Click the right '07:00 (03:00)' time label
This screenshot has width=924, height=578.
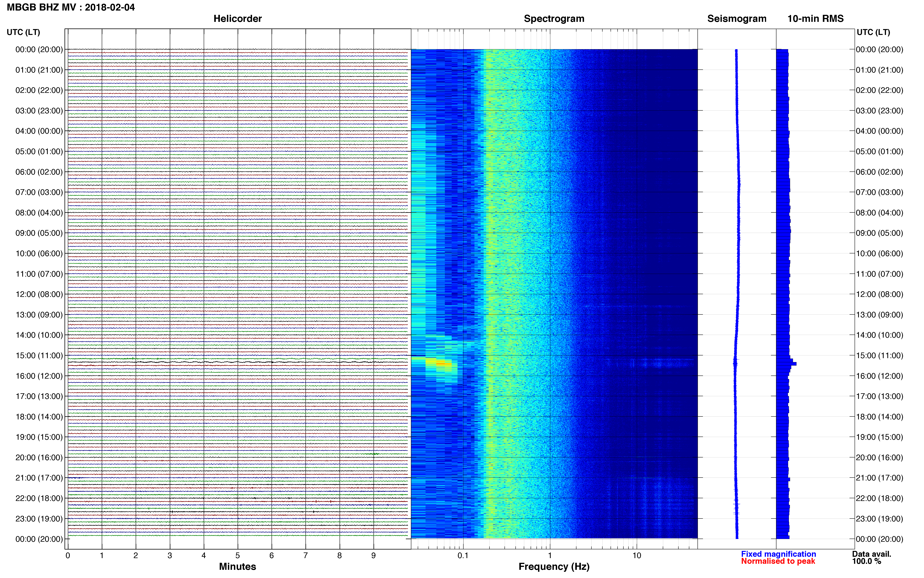click(879, 192)
